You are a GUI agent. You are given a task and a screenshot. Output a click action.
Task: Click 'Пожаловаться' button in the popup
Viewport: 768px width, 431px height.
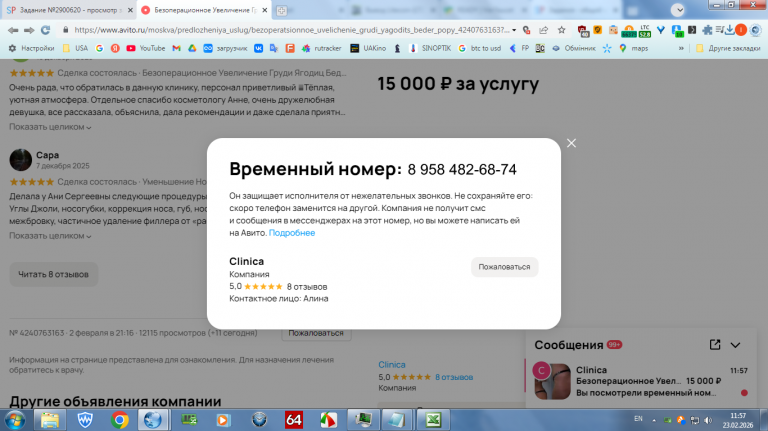coord(504,267)
